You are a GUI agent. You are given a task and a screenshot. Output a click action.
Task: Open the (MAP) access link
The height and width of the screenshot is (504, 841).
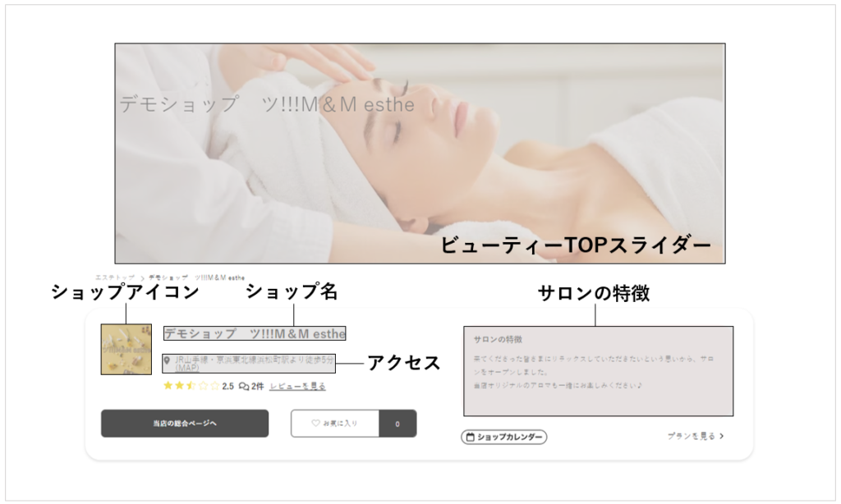pyautogui.click(x=186, y=369)
